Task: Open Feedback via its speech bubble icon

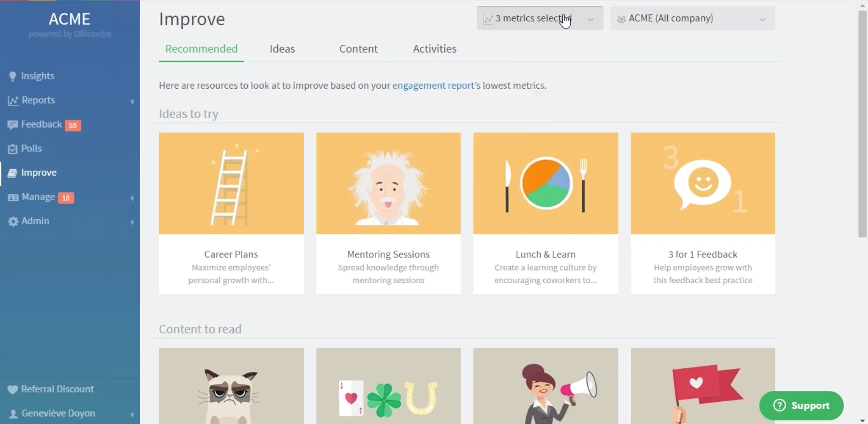Action: coord(13,125)
